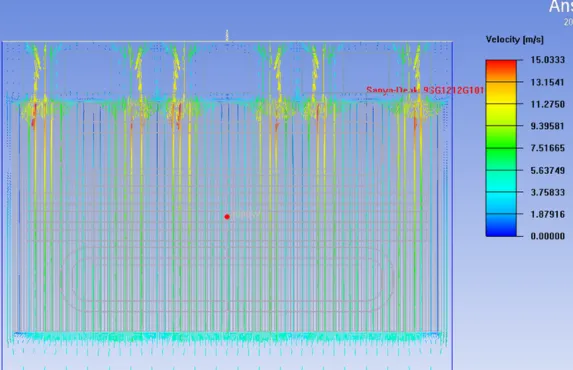
Task: Click the 15.0333 maximum legend value
Action: [547, 60]
